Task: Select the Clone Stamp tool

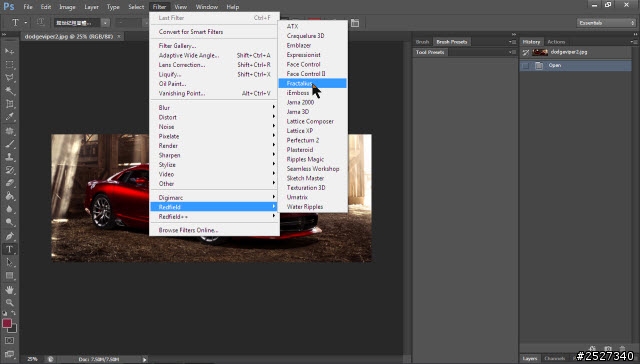Action: tap(9, 157)
